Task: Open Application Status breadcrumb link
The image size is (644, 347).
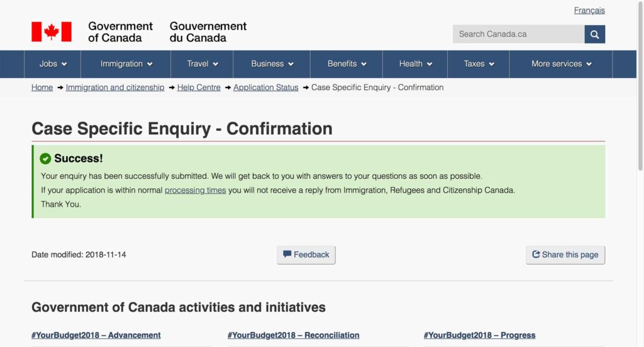Action: [265, 88]
